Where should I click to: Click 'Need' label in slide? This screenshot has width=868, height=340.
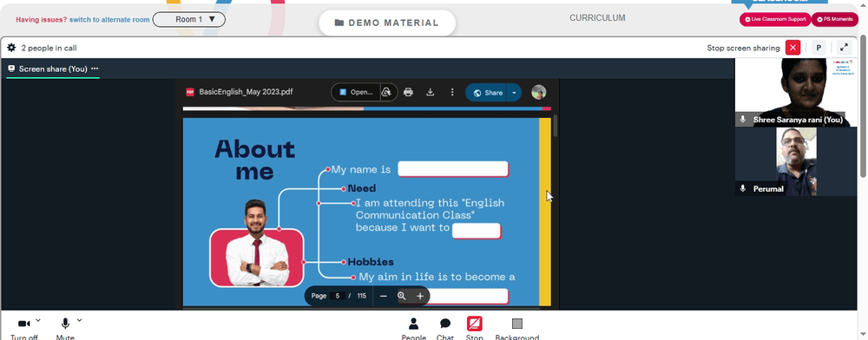click(x=361, y=188)
